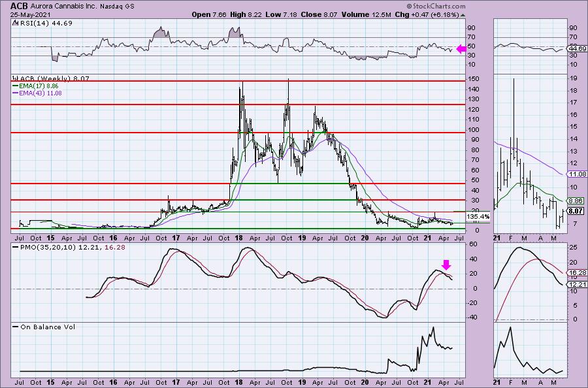Open the StockCharts.com copyright link
This screenshot has height=388, width=588.
pyautogui.click(x=436, y=7)
